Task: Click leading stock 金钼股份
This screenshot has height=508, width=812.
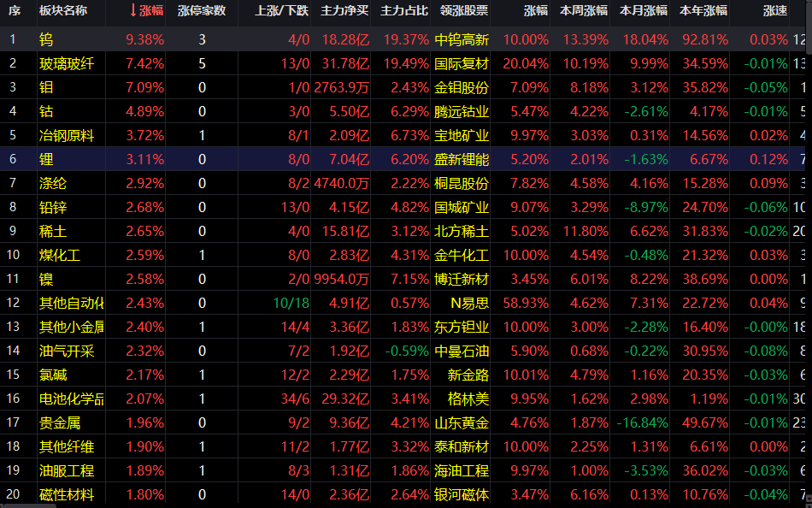Action: (462, 87)
